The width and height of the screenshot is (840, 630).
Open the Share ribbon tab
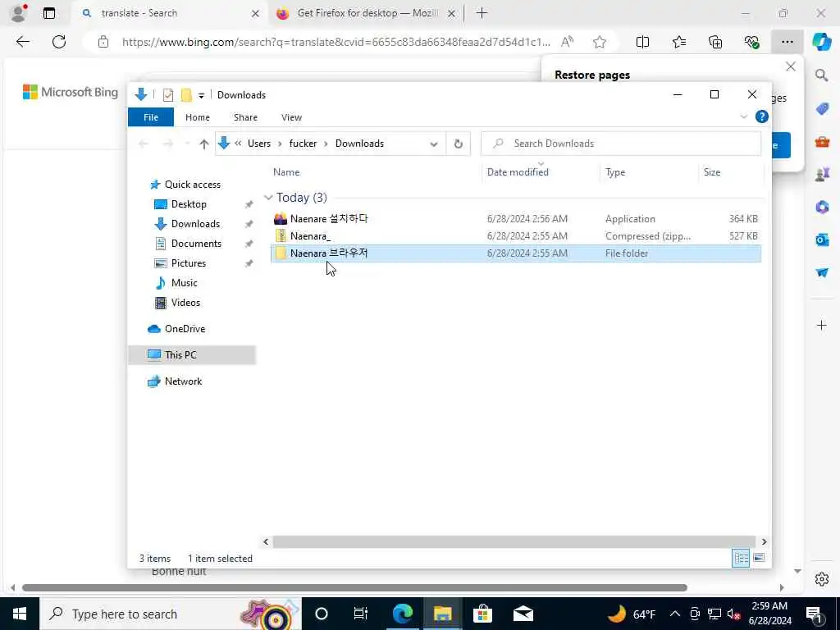pos(245,117)
